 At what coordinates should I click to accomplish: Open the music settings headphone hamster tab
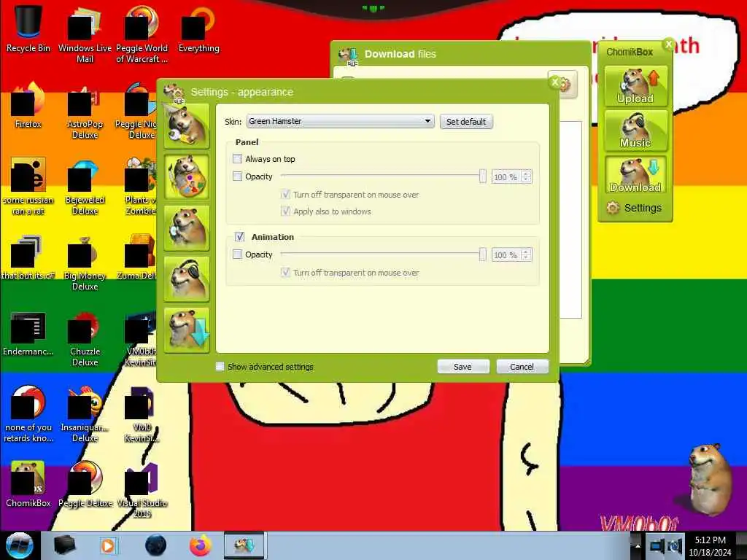(x=186, y=279)
